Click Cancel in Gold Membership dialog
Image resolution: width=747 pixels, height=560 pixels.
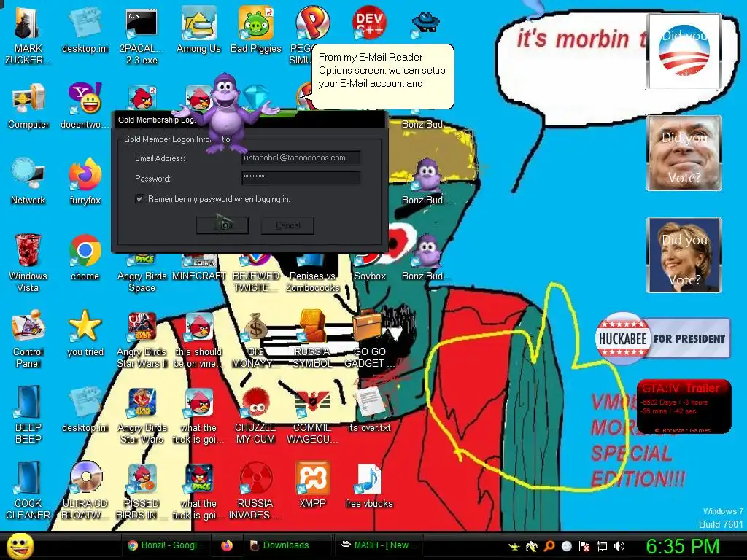[x=287, y=225]
